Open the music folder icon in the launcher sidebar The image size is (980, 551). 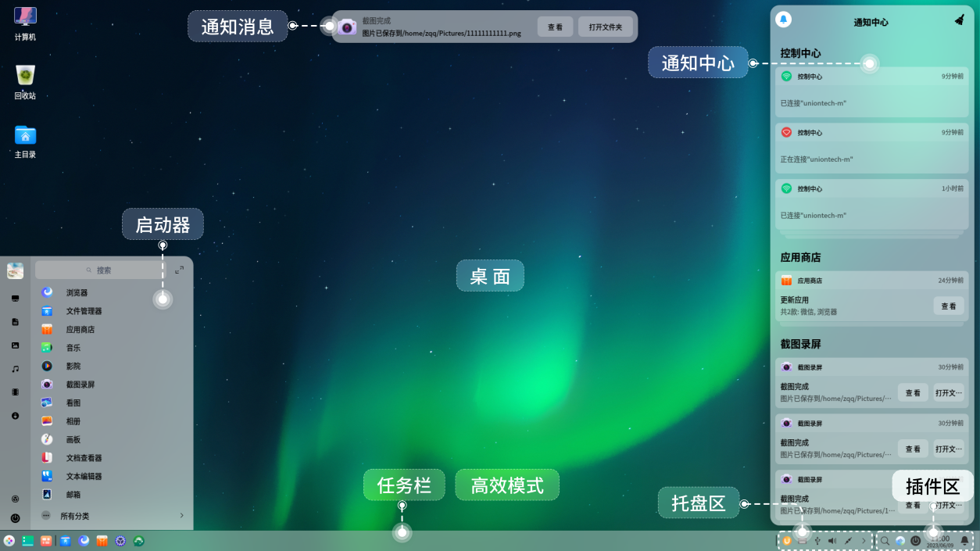[x=15, y=369]
